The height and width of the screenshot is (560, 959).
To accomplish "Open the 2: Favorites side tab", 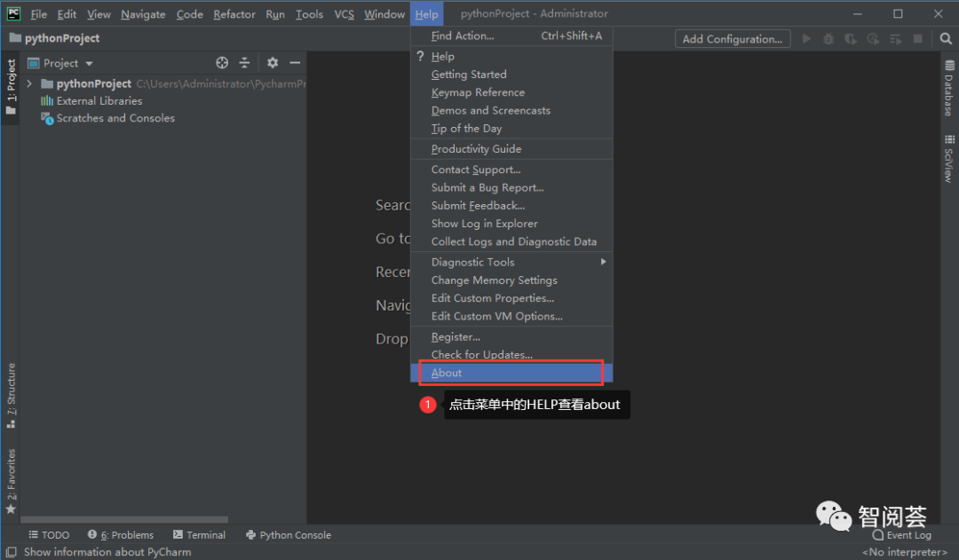I will (x=11, y=482).
